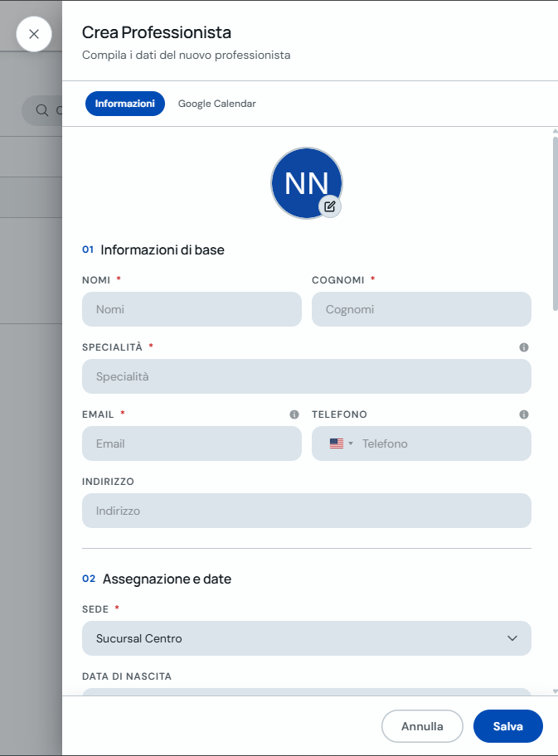Click the edit avatar pencil icon
This screenshot has width=558, height=756.
point(330,207)
